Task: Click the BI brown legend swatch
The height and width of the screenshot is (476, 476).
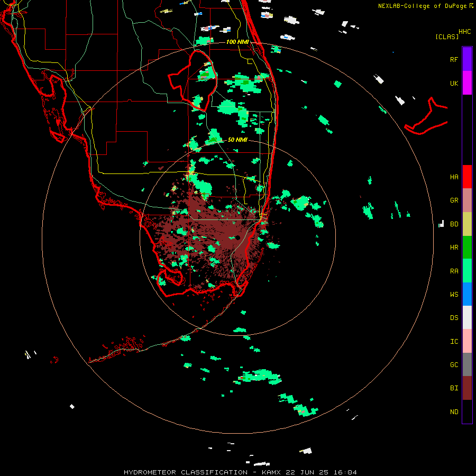Action: (467, 388)
